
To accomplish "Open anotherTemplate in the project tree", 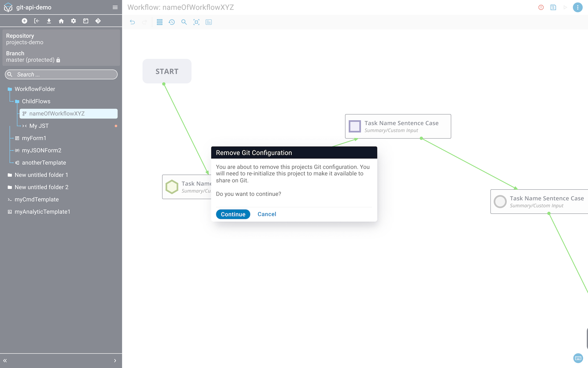I will pyautogui.click(x=44, y=163).
